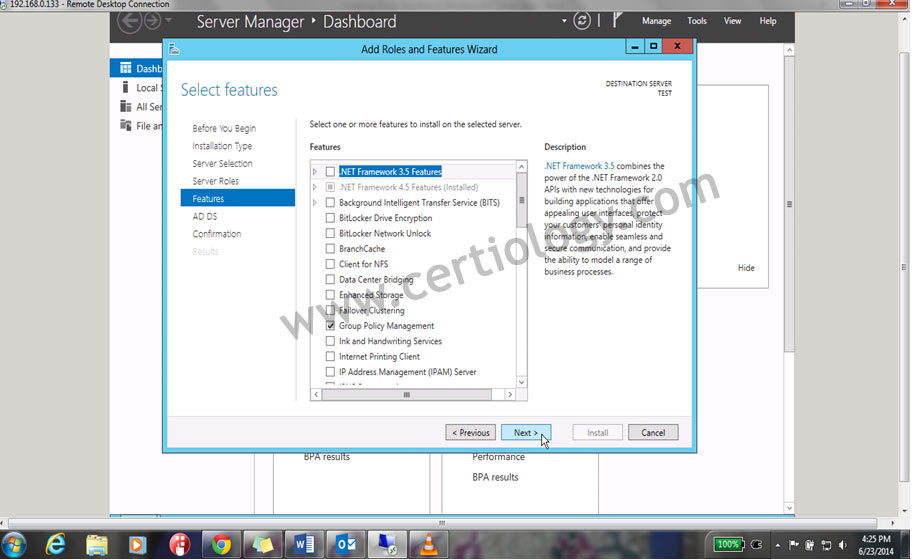Open Google Chrome from the taskbar
This screenshot has height=560, width=915.
[x=221, y=545]
